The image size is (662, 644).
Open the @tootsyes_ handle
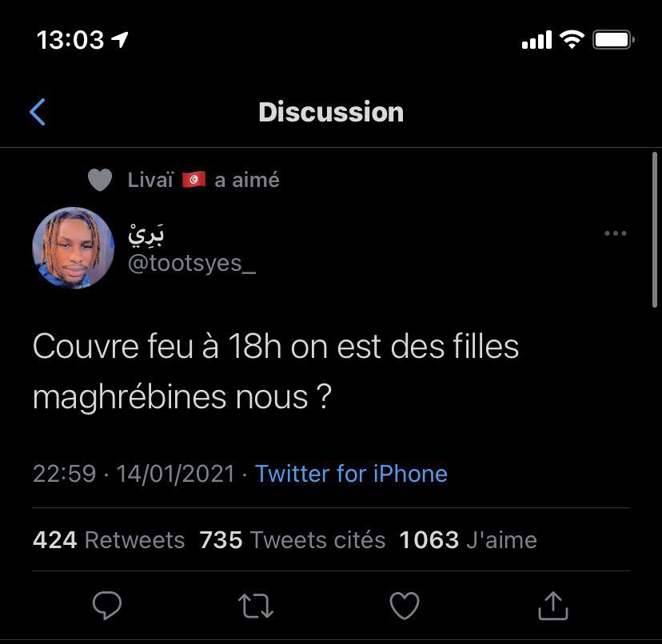[x=192, y=264]
